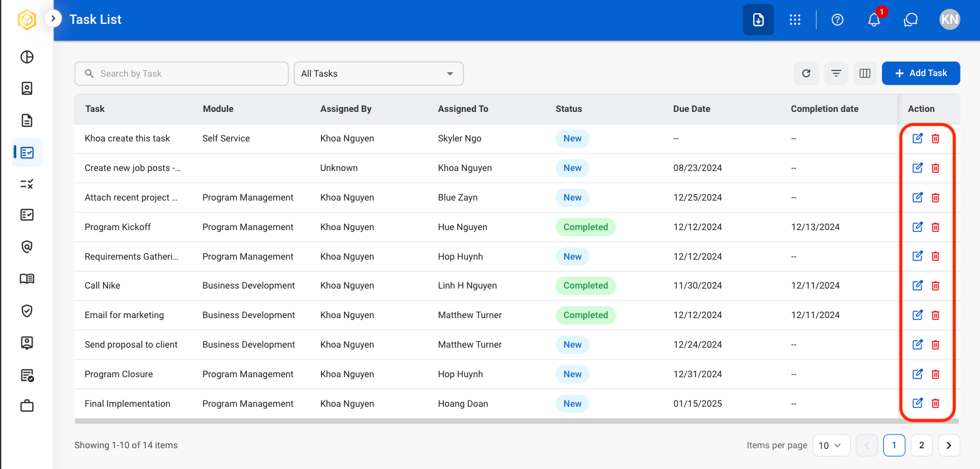Edit the Requirements Gathering task
This screenshot has width=980, height=469.
[x=917, y=256]
